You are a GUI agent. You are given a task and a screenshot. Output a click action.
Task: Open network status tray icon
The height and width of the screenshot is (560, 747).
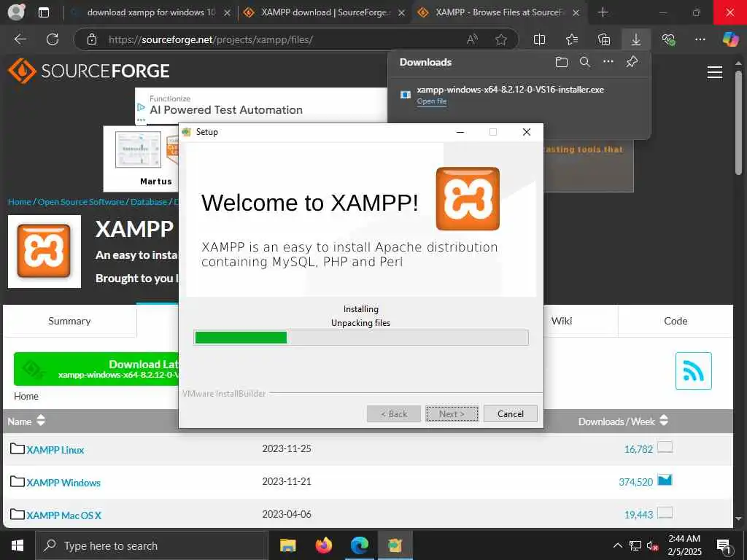pos(635,545)
